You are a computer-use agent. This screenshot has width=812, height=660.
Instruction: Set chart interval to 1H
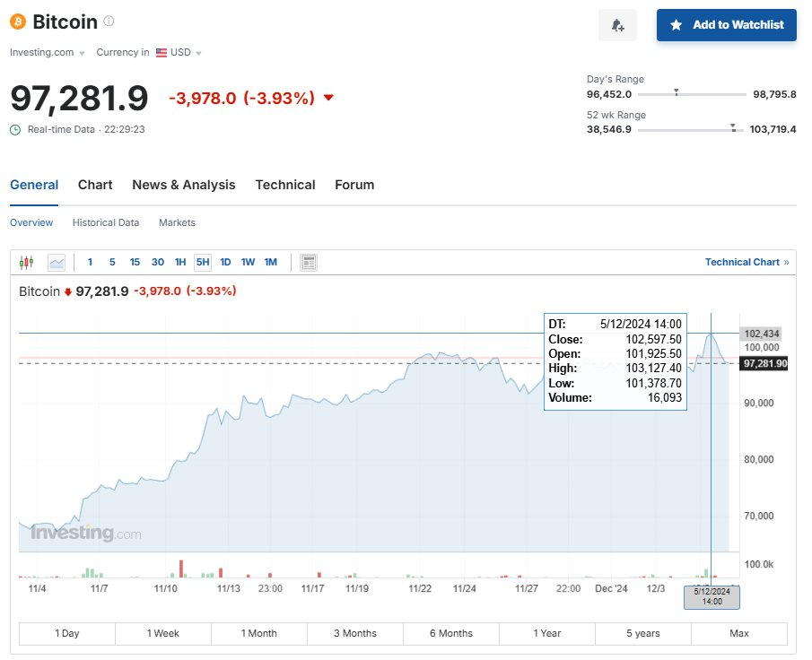pos(180,263)
